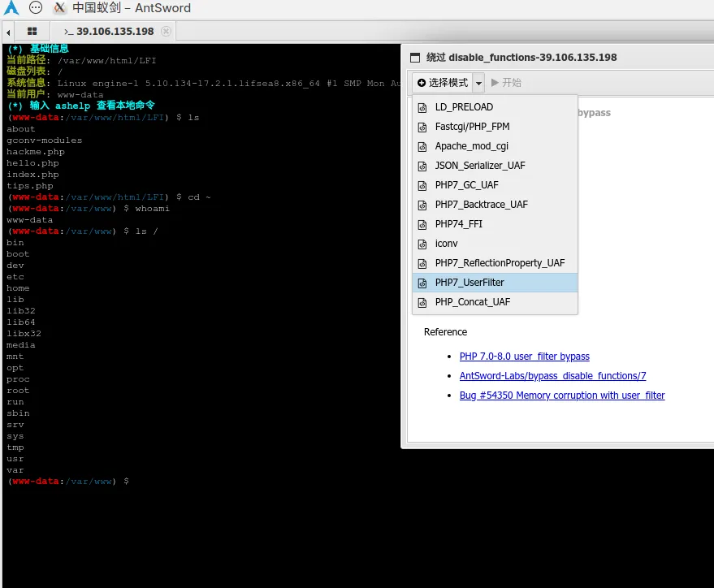Click file icon beside PHP_Concat_UAF
714x588 pixels.
pos(422,303)
